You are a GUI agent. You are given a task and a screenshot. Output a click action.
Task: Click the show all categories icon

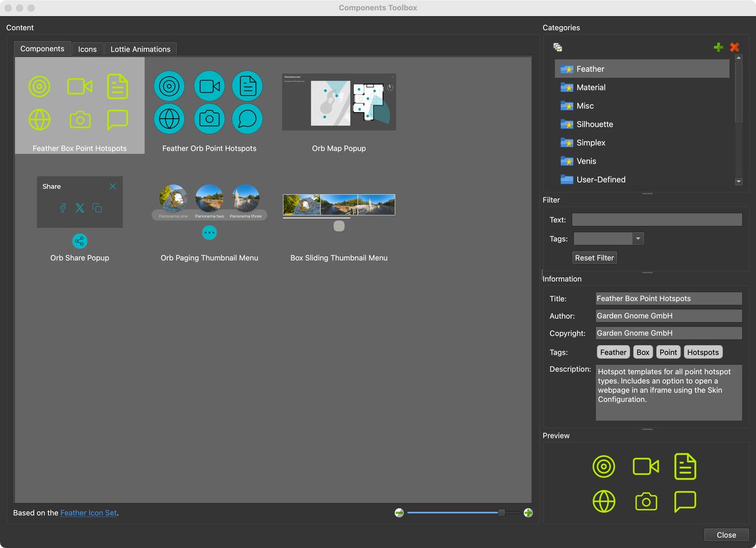point(558,47)
